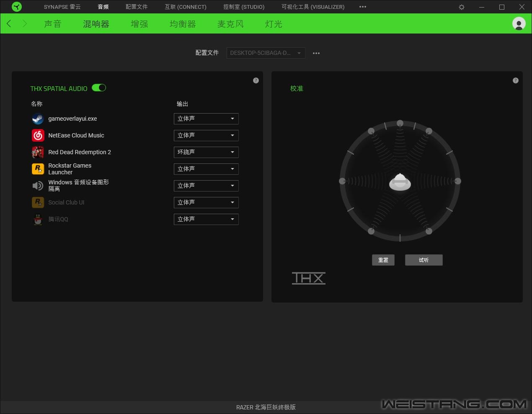The height and width of the screenshot is (414, 532).
Task: Click the Tencent QQ penguin icon
Action: coord(38,219)
